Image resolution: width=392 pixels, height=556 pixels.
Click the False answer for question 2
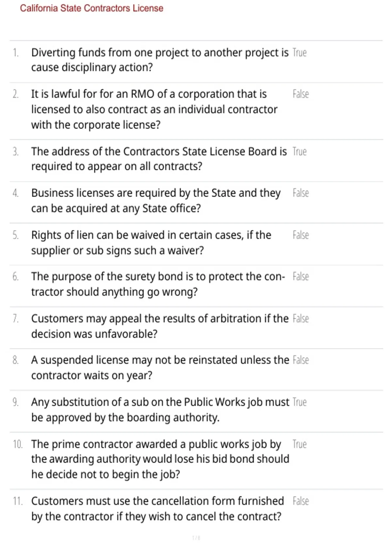pos(301,94)
